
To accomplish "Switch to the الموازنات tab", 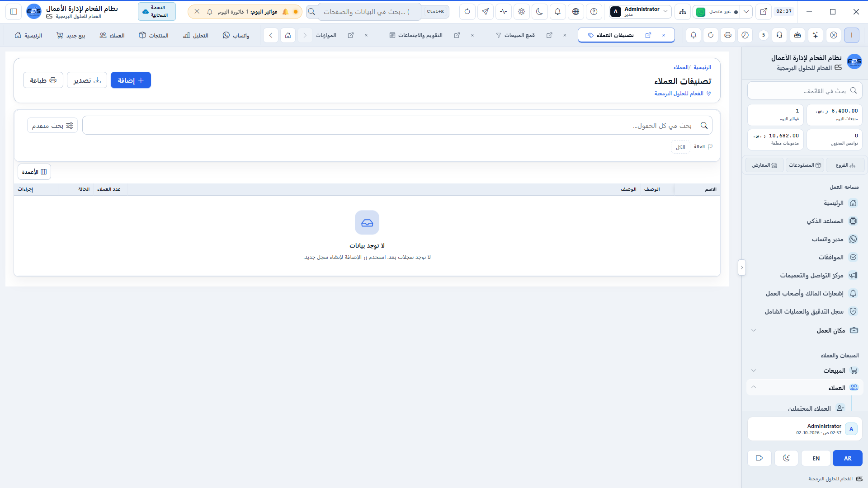I will click(326, 35).
